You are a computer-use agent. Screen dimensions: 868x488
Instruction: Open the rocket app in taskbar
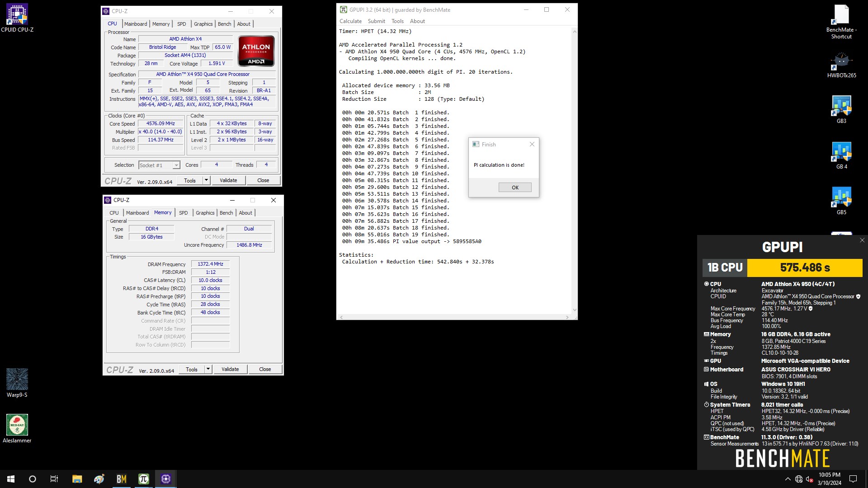pos(99,479)
